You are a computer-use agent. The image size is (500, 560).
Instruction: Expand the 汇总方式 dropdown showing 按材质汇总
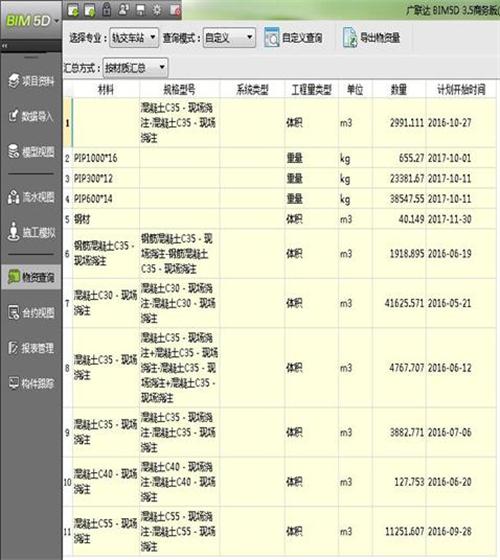135,68
